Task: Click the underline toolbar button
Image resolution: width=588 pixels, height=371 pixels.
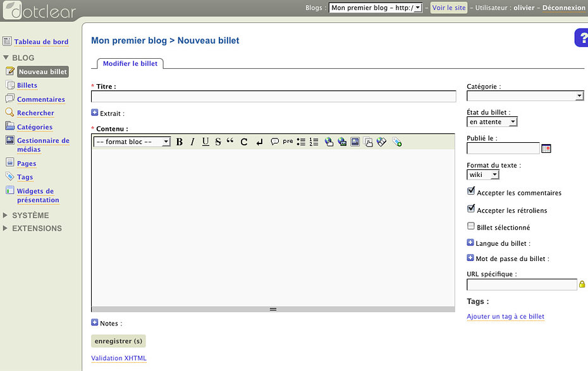Action: [205, 142]
